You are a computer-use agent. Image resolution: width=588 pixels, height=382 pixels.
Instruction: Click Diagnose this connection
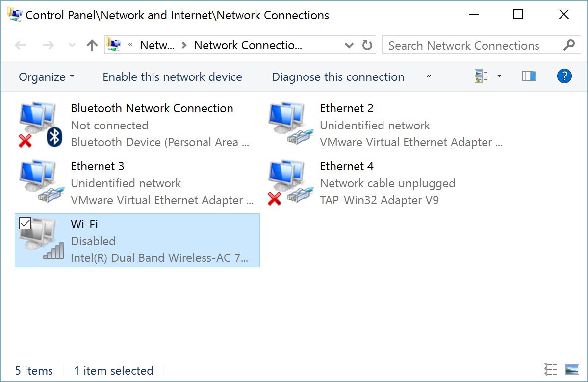tap(338, 77)
